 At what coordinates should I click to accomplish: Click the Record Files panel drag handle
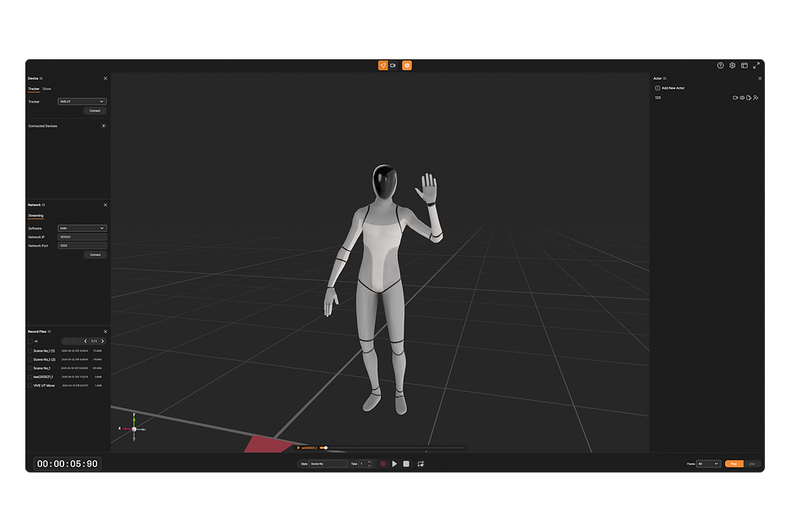coord(49,332)
